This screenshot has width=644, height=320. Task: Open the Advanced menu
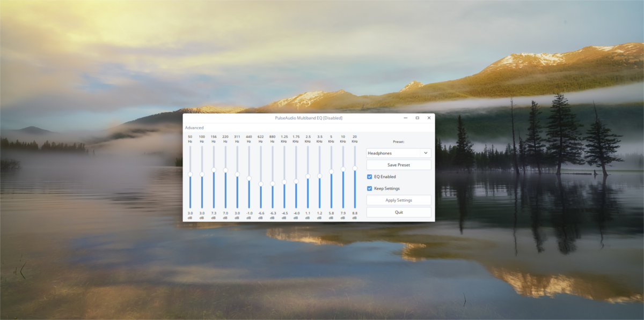point(194,128)
